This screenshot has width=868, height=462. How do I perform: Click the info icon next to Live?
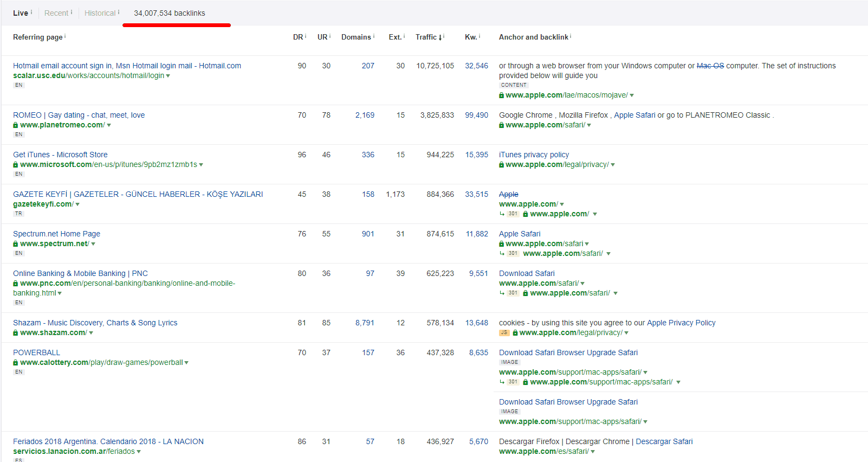[31, 12]
